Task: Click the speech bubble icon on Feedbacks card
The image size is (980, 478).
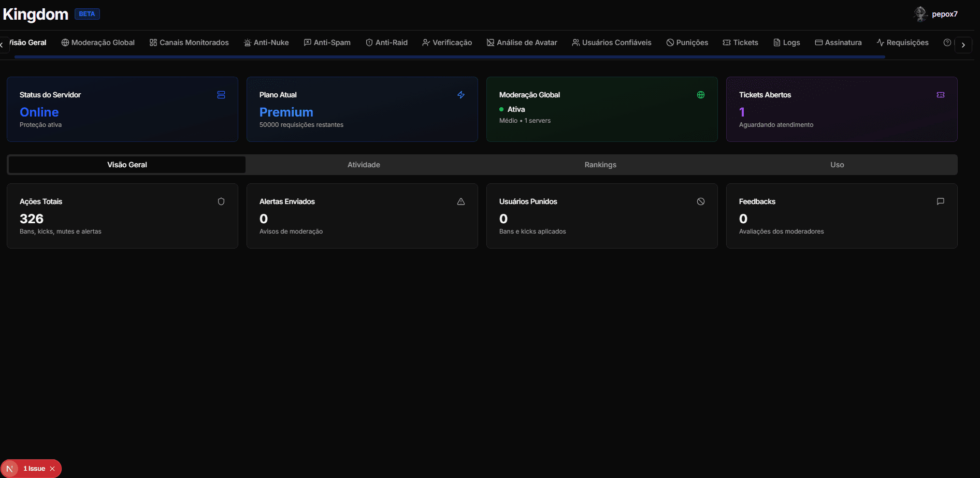Action: 940,201
